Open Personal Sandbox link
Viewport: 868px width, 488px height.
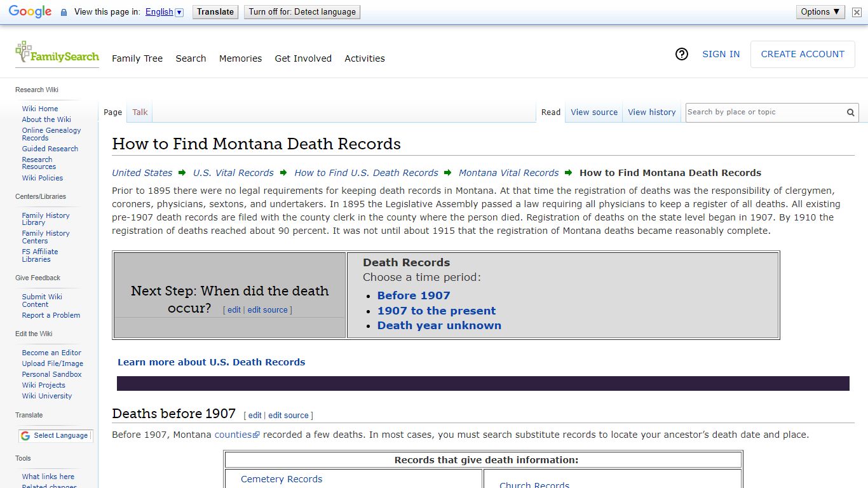click(x=52, y=374)
